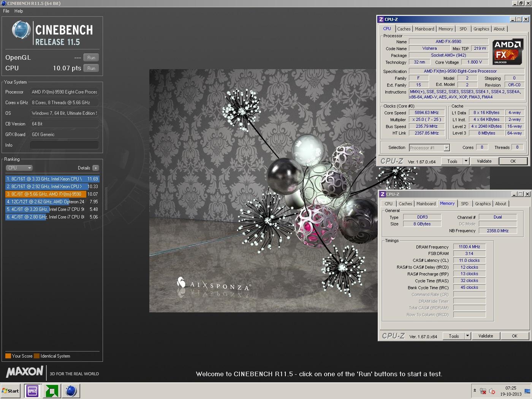Run the OpenGL benchmark

[91, 58]
